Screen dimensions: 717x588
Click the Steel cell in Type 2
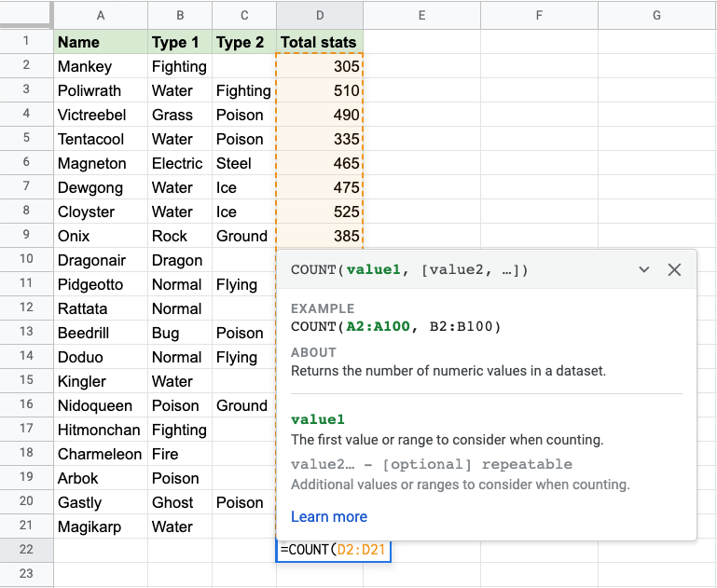coord(244,163)
